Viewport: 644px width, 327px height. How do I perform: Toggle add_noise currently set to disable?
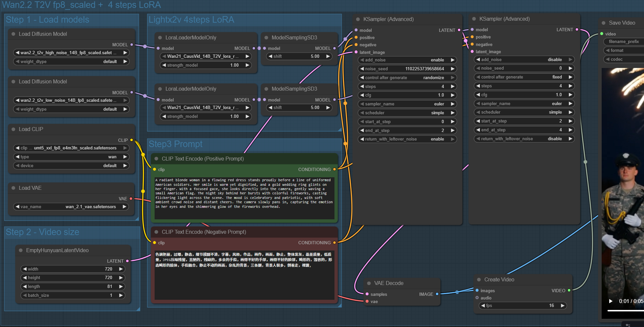(524, 60)
